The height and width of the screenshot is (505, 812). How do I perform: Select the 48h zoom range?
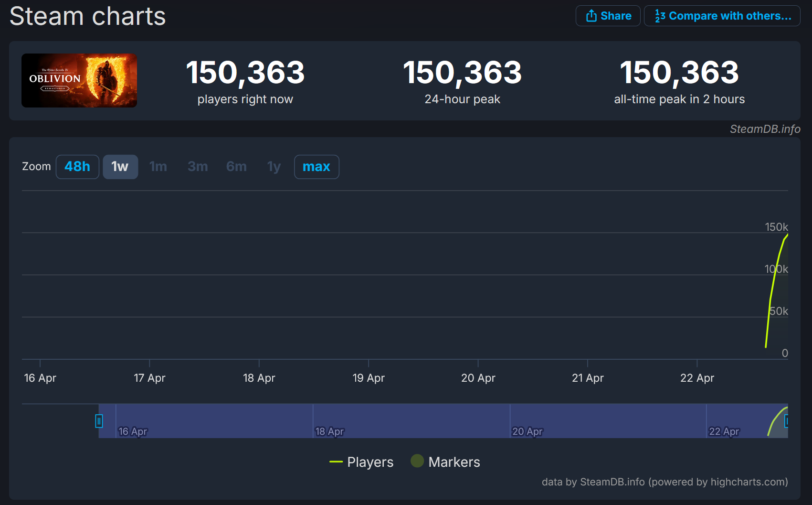77,167
